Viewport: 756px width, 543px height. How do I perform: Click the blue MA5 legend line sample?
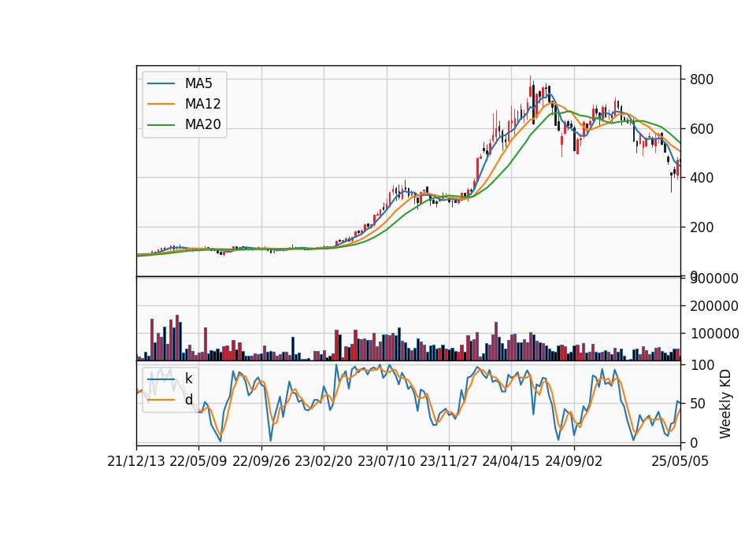(x=161, y=84)
